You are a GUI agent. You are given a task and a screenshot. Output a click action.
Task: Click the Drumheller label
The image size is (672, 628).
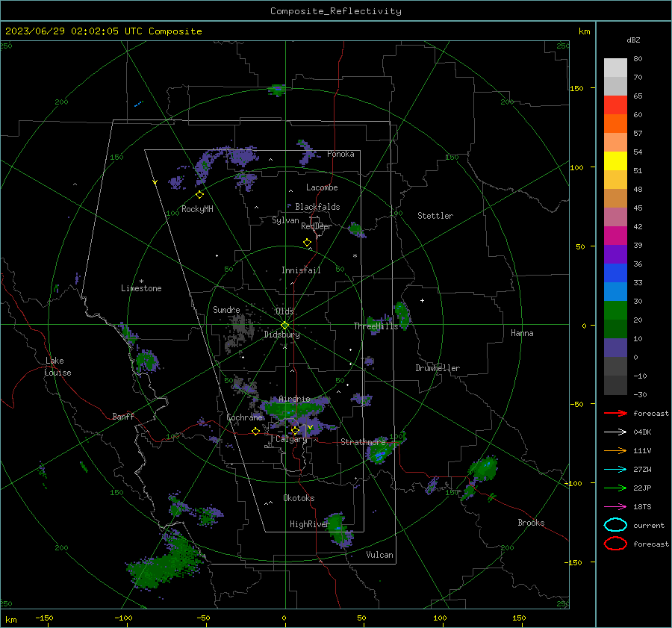point(438,368)
